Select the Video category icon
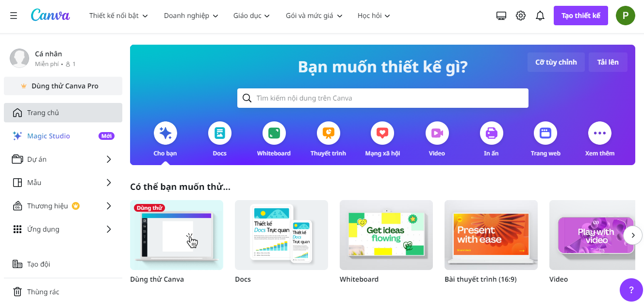 coord(437,133)
